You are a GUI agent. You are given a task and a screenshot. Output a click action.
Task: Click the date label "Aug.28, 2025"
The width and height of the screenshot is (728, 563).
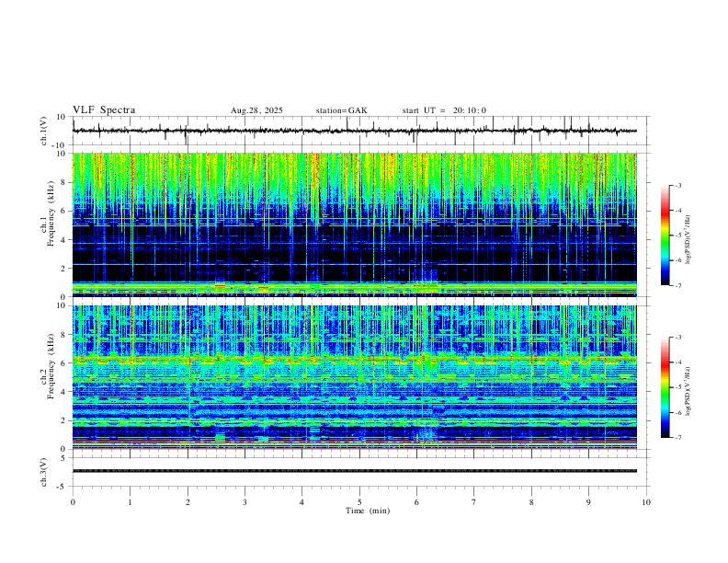pos(256,110)
